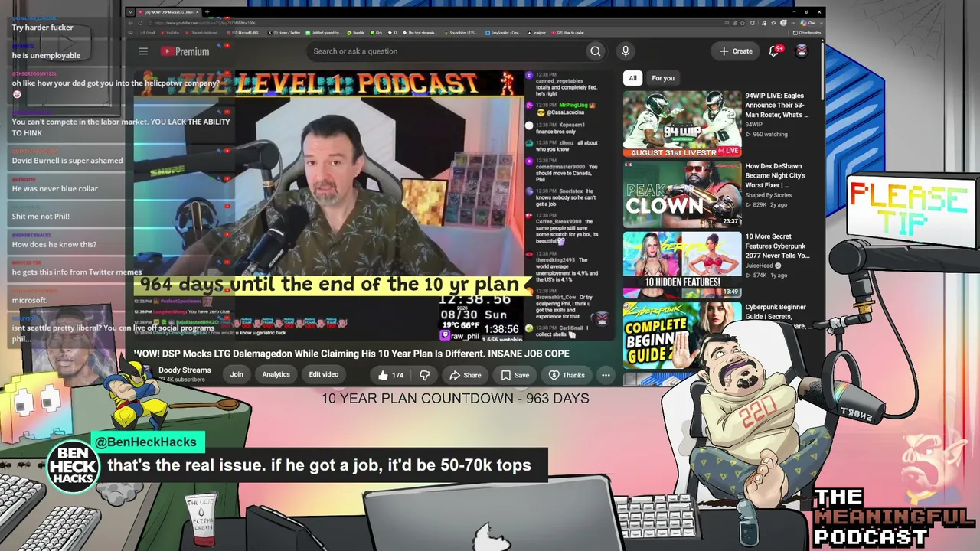Screen dimensions: 980x551
Task: Open the Other favorites folder
Action: (806, 33)
